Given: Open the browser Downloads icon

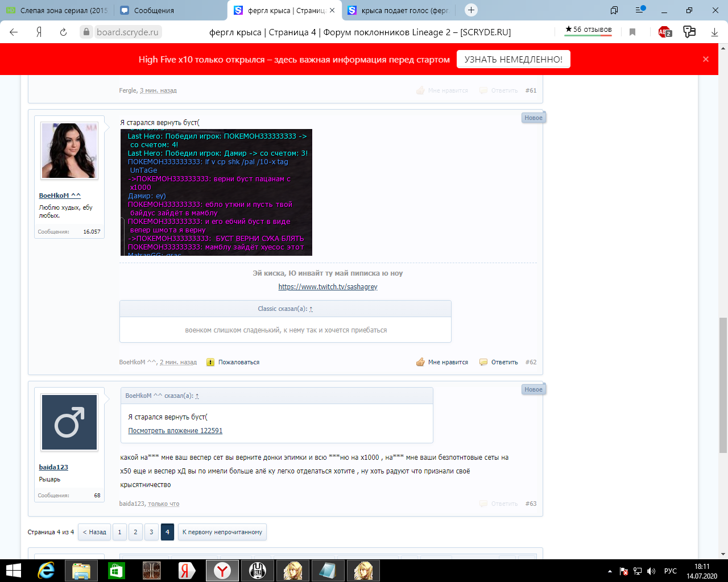Looking at the screenshot, I should point(715,32).
